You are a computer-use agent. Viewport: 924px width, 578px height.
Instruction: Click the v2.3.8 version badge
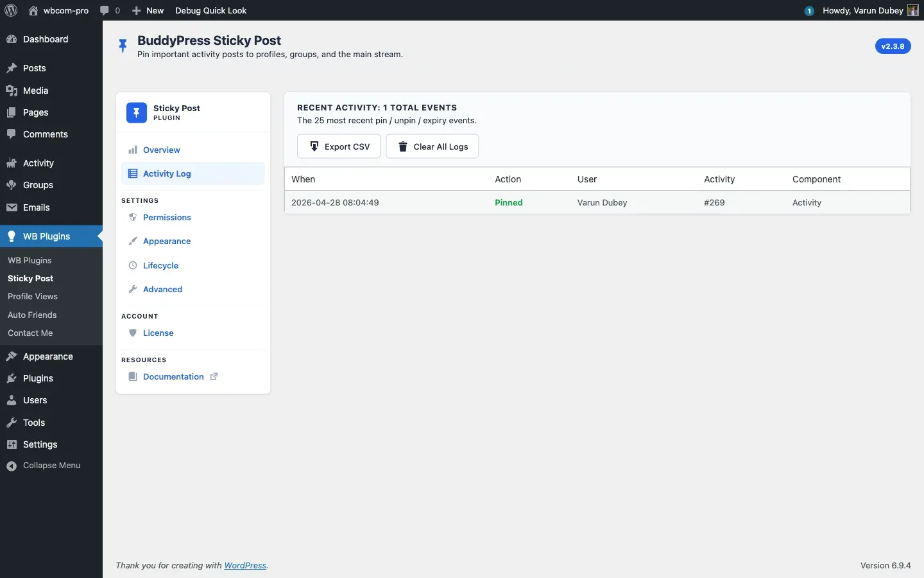pyautogui.click(x=893, y=46)
